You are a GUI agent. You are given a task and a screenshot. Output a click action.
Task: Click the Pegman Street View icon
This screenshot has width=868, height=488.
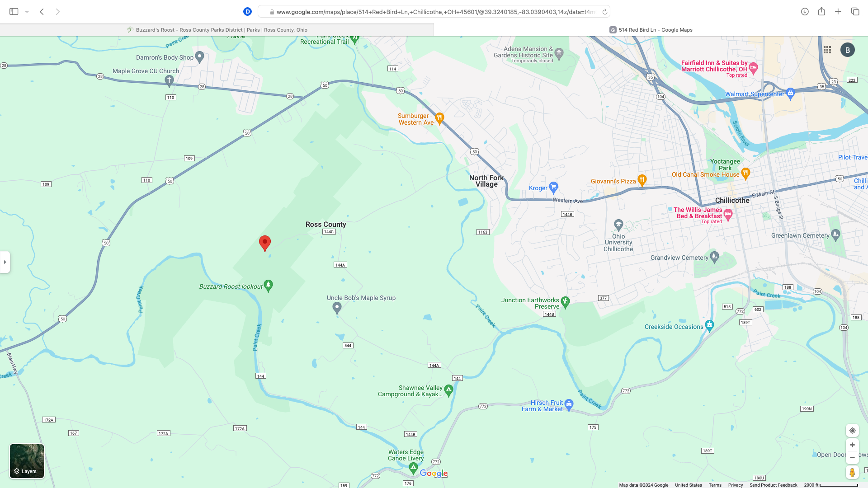pos(852,472)
